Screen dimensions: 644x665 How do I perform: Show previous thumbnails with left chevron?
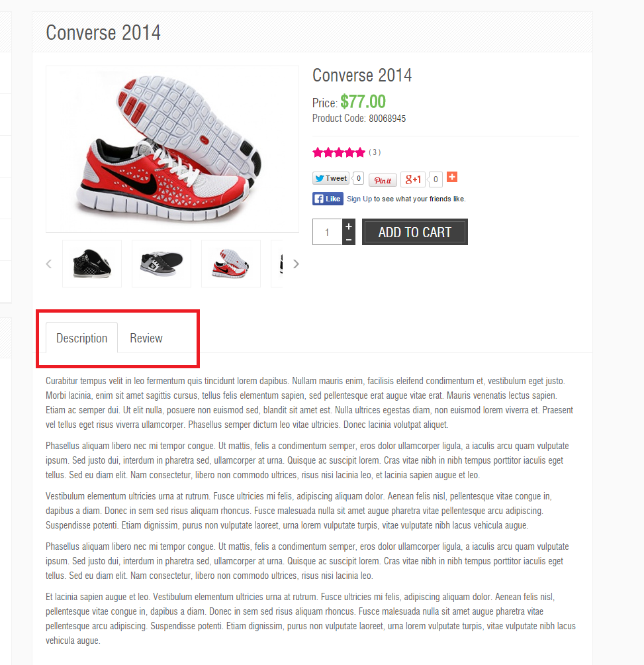49,264
